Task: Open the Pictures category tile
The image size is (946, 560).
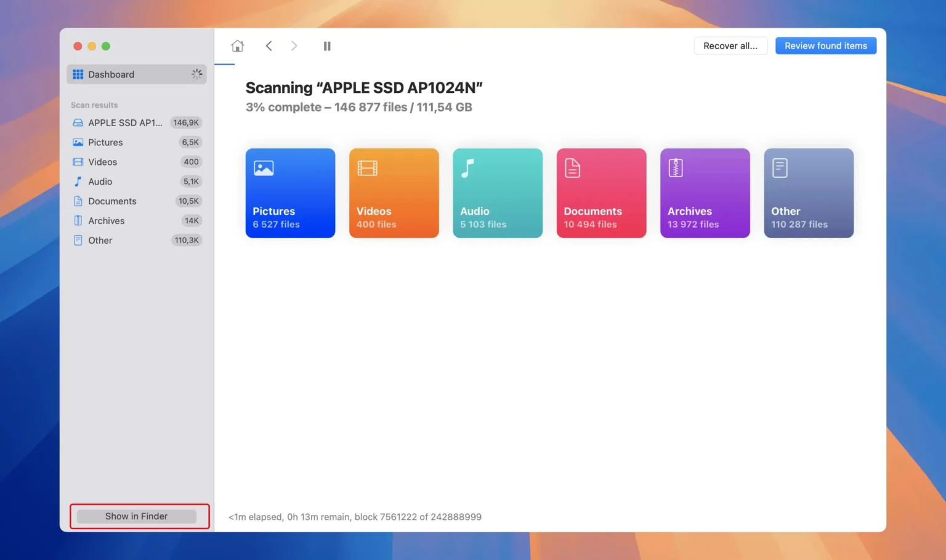Action: [x=290, y=193]
